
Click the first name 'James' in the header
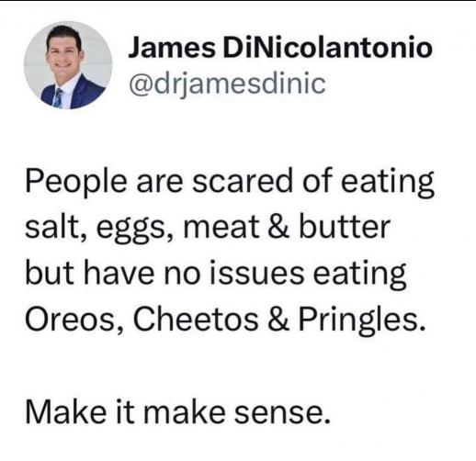pos(172,48)
